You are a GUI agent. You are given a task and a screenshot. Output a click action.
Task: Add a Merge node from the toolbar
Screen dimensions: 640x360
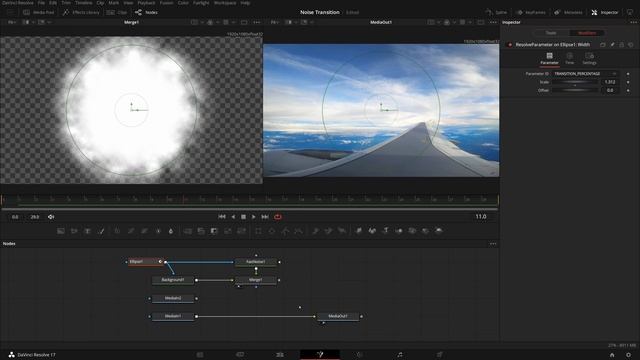pos(188,231)
